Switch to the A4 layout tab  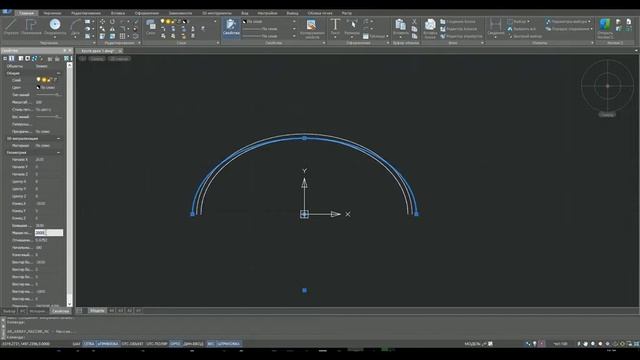point(111,311)
